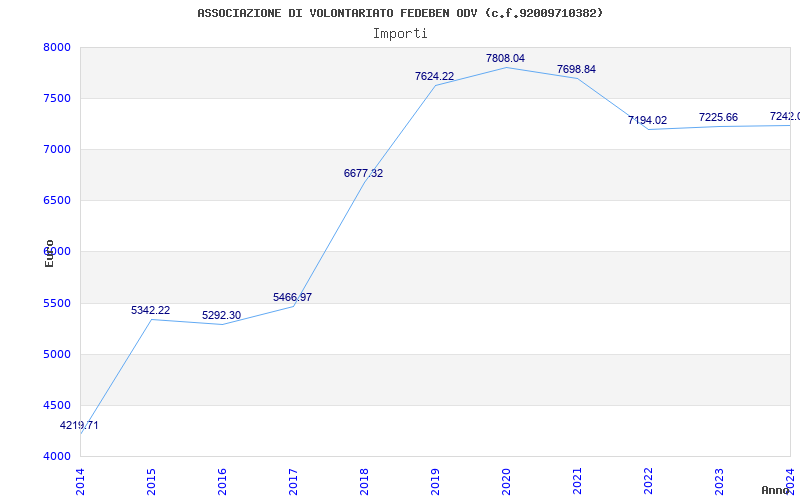Click the x-axis year 2015
Image resolution: width=800 pixels, height=500 pixels.
point(151,482)
